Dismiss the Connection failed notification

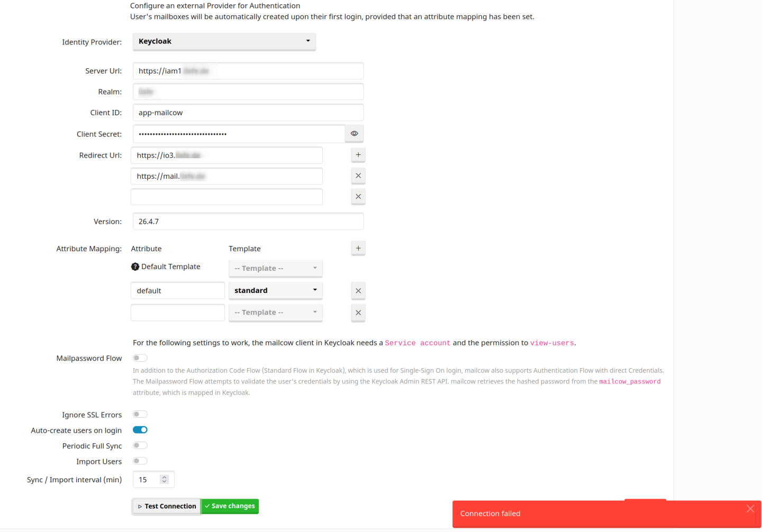click(750, 509)
